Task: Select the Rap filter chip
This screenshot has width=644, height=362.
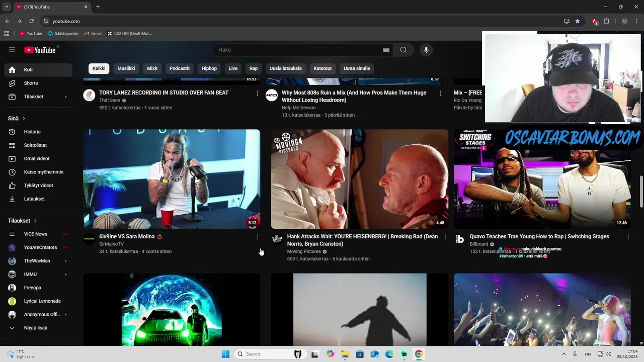Action: click(x=254, y=68)
